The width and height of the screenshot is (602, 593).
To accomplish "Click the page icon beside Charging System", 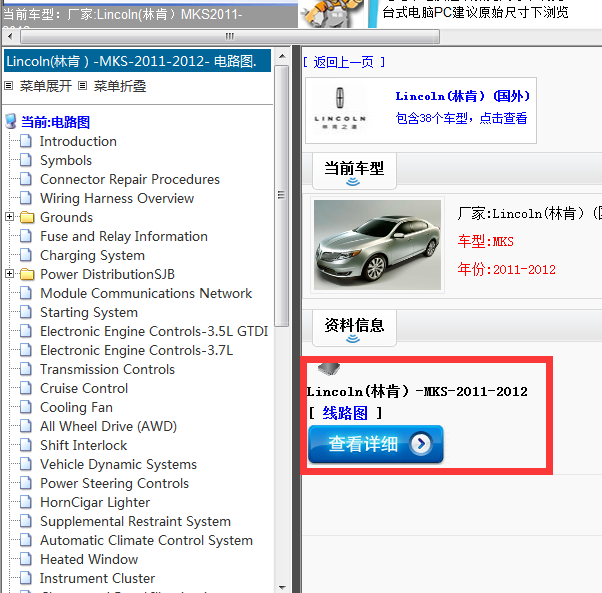I will click(x=26, y=255).
